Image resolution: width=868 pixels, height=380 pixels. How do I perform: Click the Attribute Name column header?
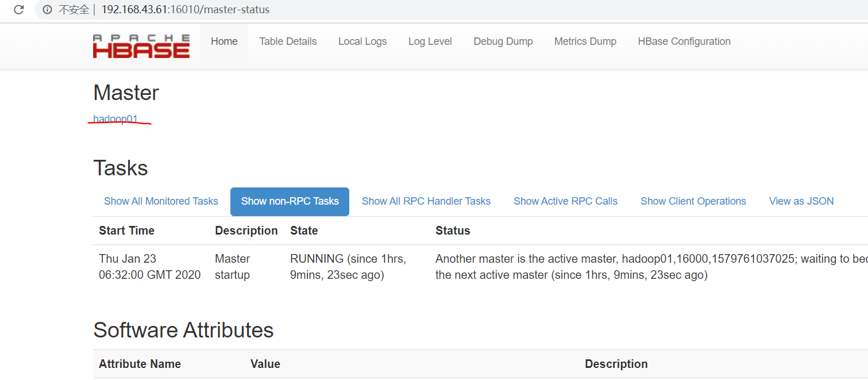pyautogui.click(x=140, y=364)
